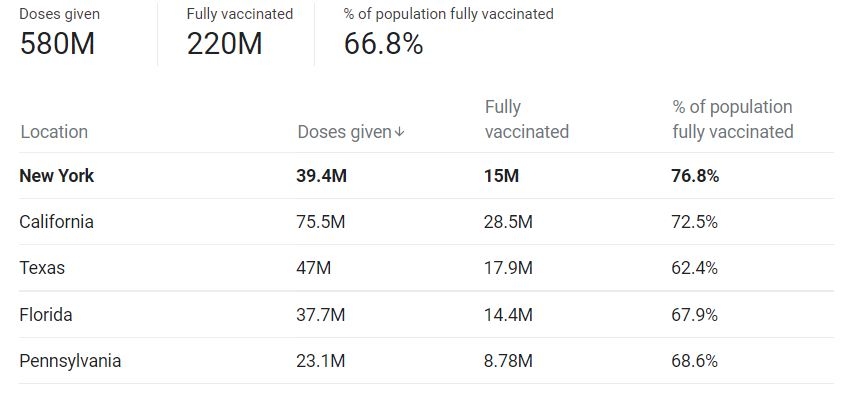The height and width of the screenshot is (394, 862).
Task: Click the Fully vaccinated column header
Action: tap(527, 119)
